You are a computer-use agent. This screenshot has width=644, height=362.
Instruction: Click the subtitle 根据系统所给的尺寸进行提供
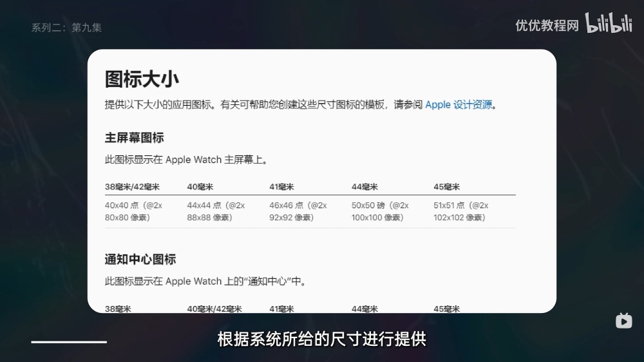[322, 339]
